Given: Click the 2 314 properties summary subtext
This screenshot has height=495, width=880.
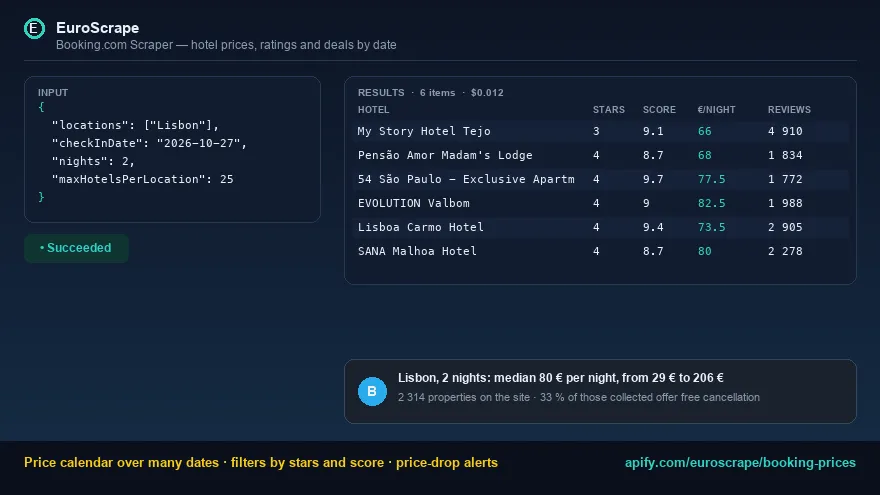Looking at the screenshot, I should 579,397.
